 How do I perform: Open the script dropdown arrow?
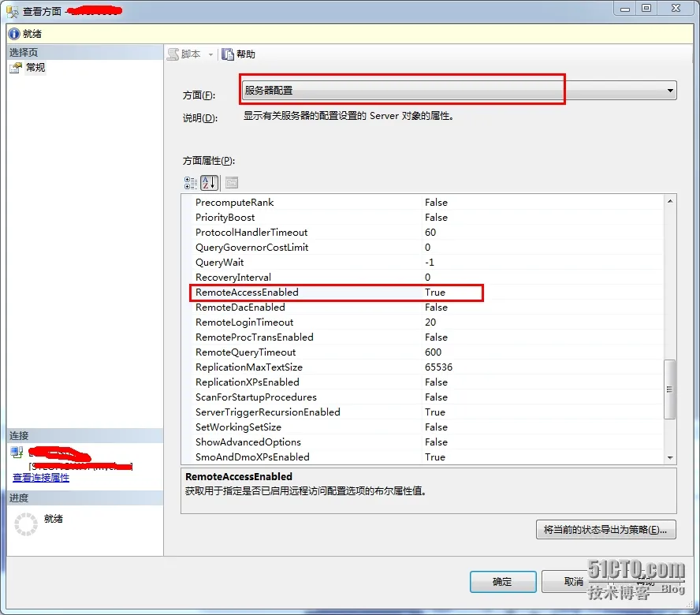click(210, 54)
